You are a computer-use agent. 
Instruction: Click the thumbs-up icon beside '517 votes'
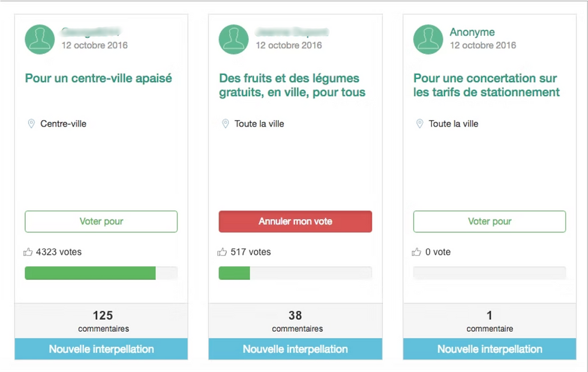222,251
